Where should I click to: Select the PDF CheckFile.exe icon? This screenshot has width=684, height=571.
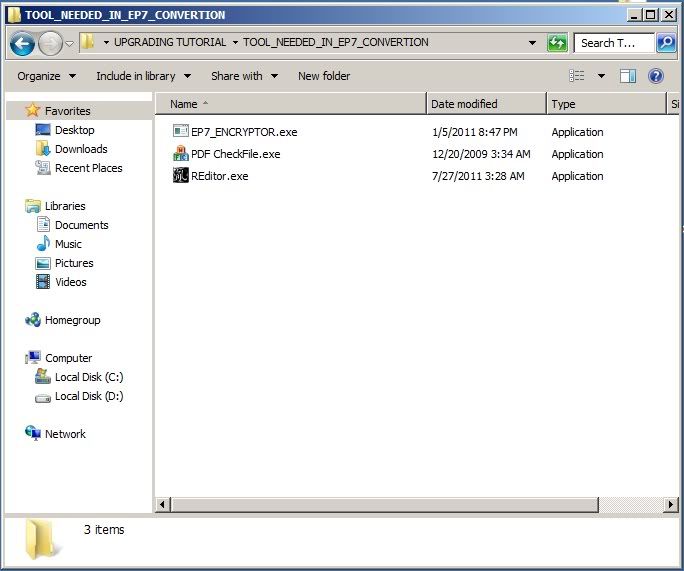click(180, 154)
